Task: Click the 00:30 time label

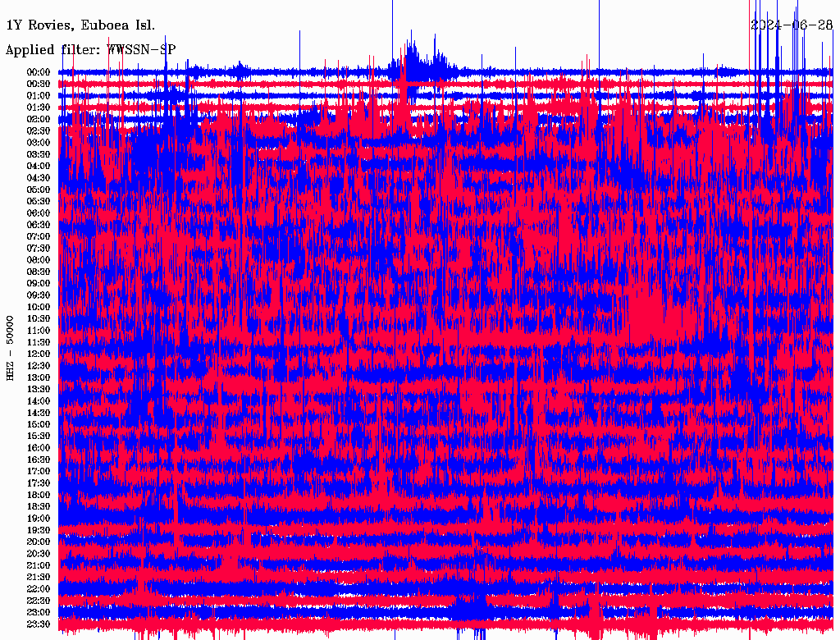Action: click(39, 84)
